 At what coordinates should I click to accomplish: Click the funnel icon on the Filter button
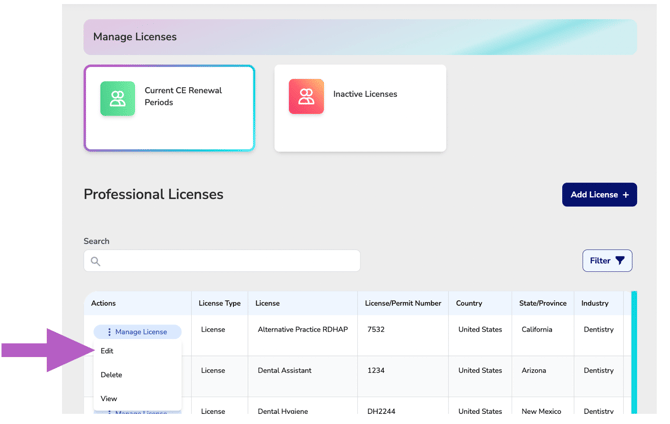coord(620,261)
